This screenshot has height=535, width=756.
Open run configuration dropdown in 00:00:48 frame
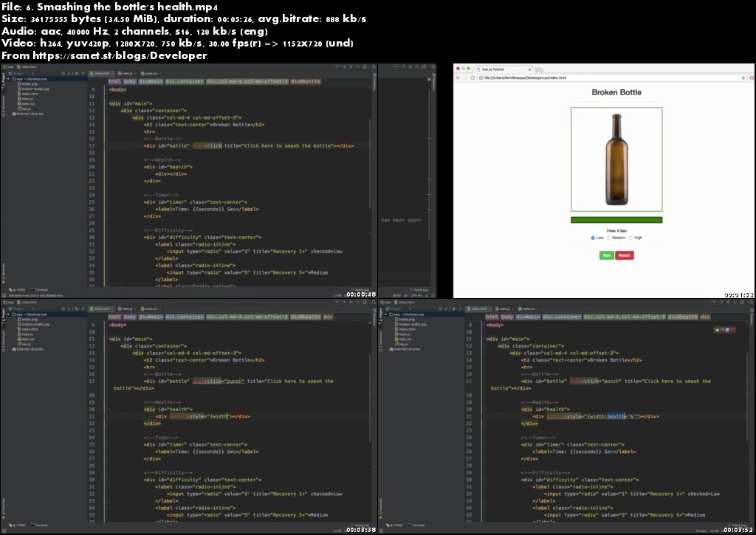click(337, 66)
